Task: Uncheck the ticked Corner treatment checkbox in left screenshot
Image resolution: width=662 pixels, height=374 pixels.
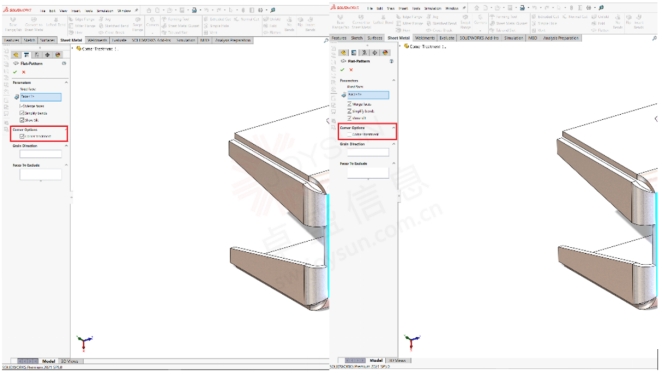Action: [22, 136]
